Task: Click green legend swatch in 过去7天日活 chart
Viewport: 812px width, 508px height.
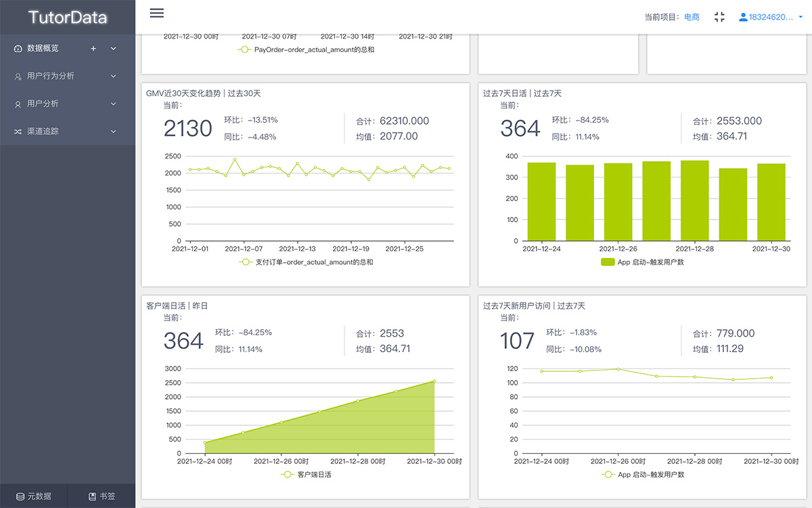Action: coord(608,262)
